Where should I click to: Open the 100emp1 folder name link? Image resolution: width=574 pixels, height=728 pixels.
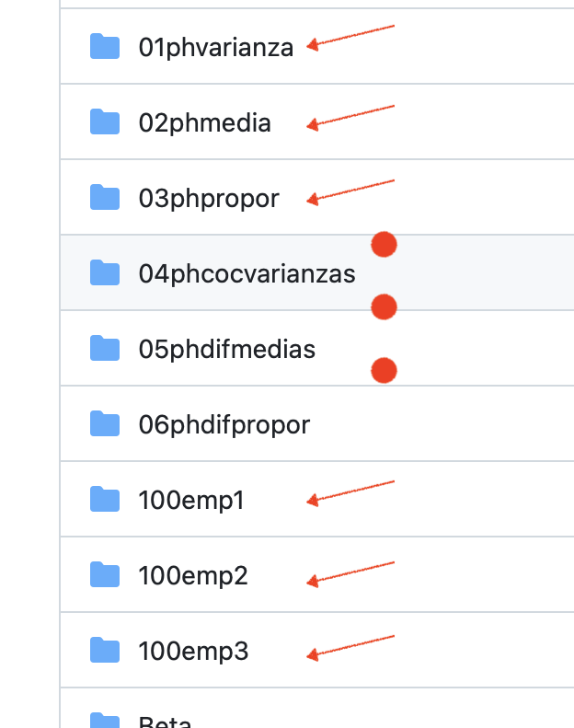pos(191,500)
